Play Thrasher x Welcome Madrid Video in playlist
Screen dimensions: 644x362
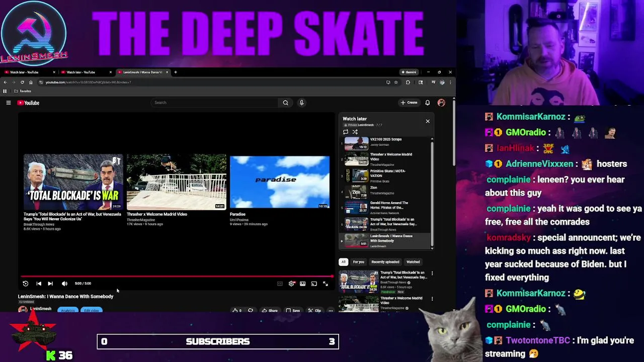click(385, 160)
